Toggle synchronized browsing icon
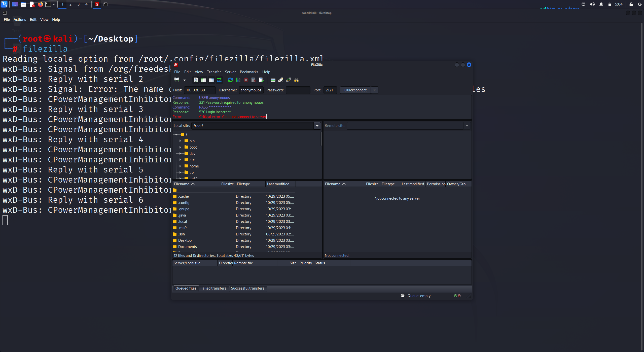 [x=289, y=80]
